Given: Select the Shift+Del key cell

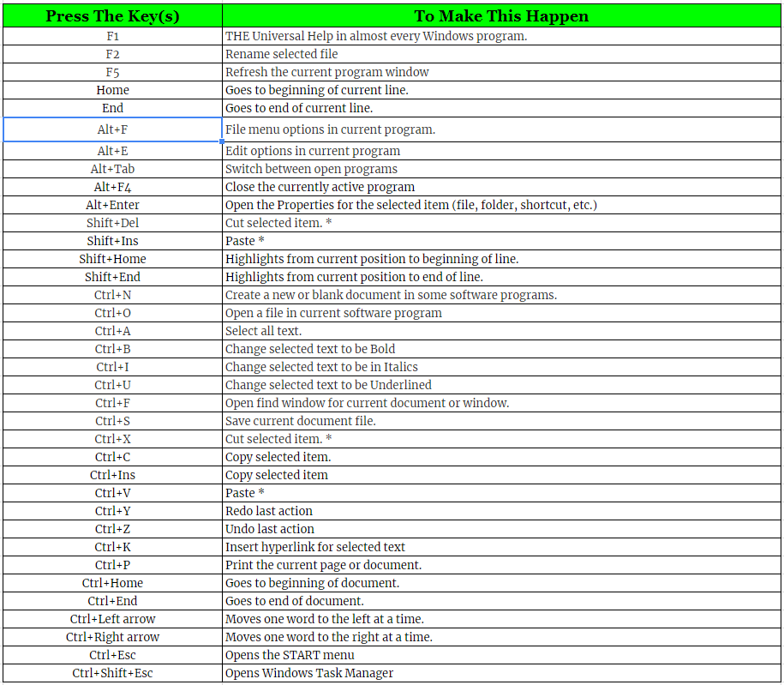Looking at the screenshot, I should [x=112, y=223].
